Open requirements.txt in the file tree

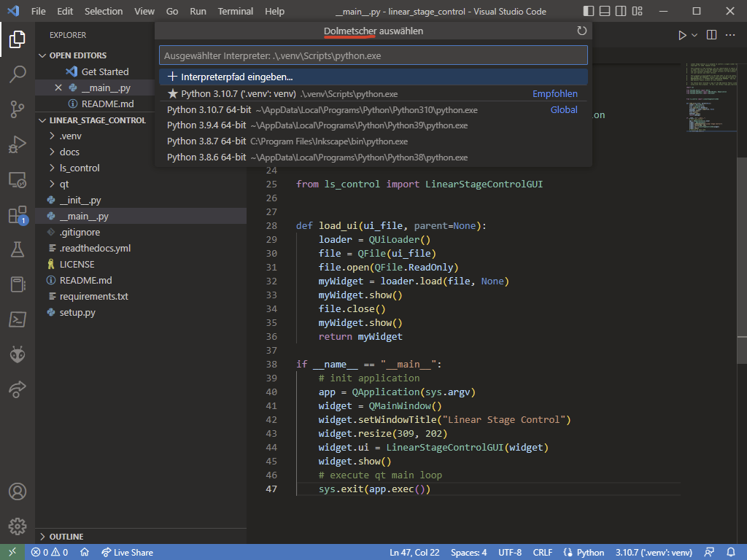click(93, 296)
